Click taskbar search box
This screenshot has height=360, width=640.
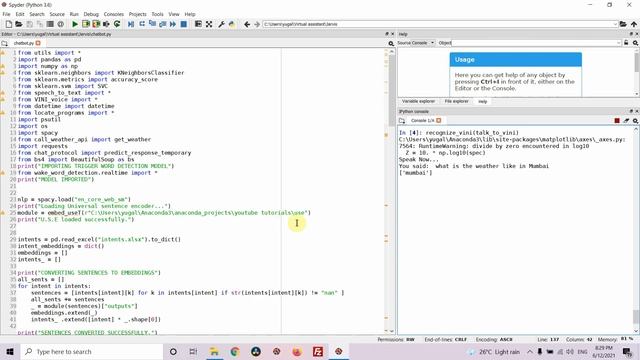(91, 351)
